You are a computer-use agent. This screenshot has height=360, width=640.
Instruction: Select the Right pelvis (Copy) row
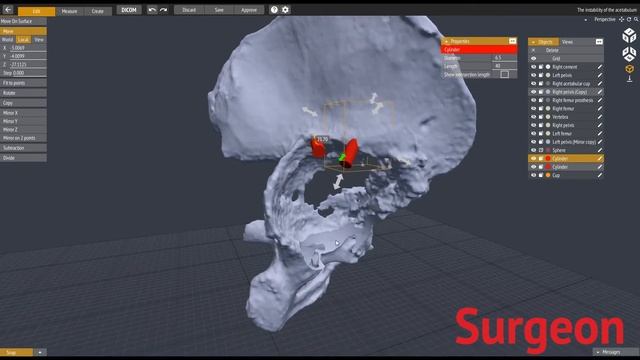(x=566, y=92)
